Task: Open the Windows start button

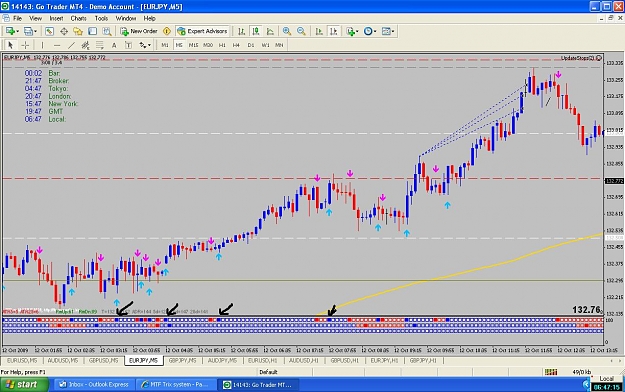Action: tap(24, 384)
